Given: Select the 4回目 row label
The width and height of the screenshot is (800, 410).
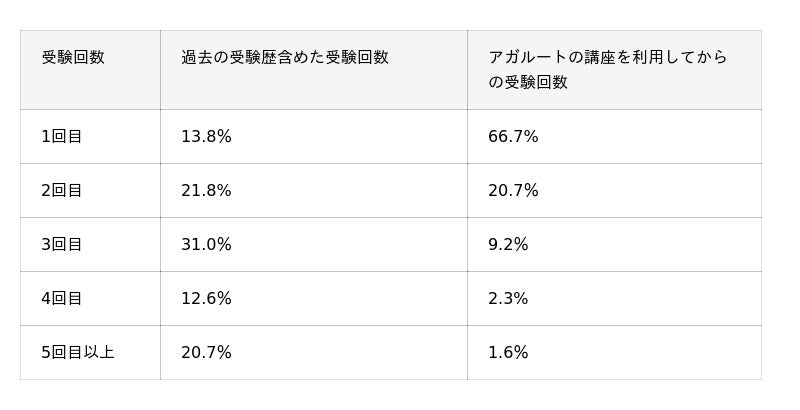Looking at the screenshot, I should 62,299.
